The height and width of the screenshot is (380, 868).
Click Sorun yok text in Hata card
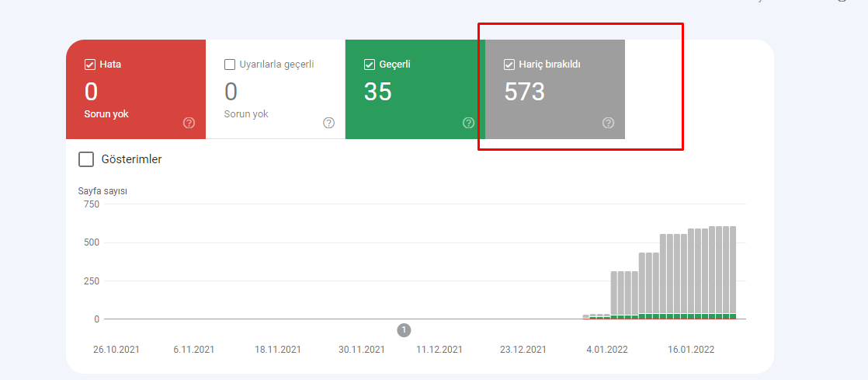106,114
